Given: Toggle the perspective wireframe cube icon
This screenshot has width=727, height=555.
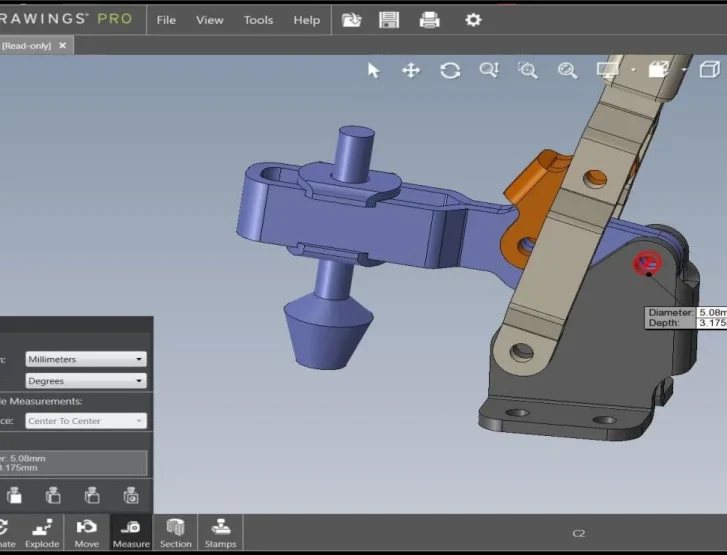Looking at the screenshot, I should coord(710,70).
